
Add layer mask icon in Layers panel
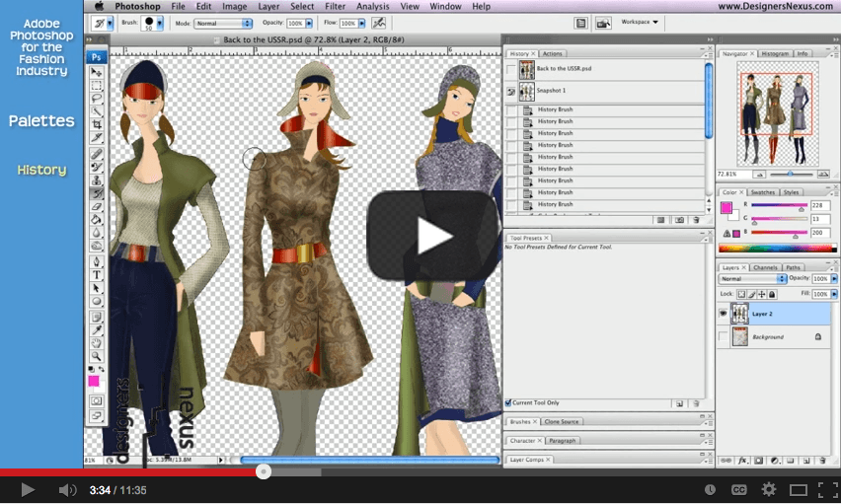click(758, 461)
